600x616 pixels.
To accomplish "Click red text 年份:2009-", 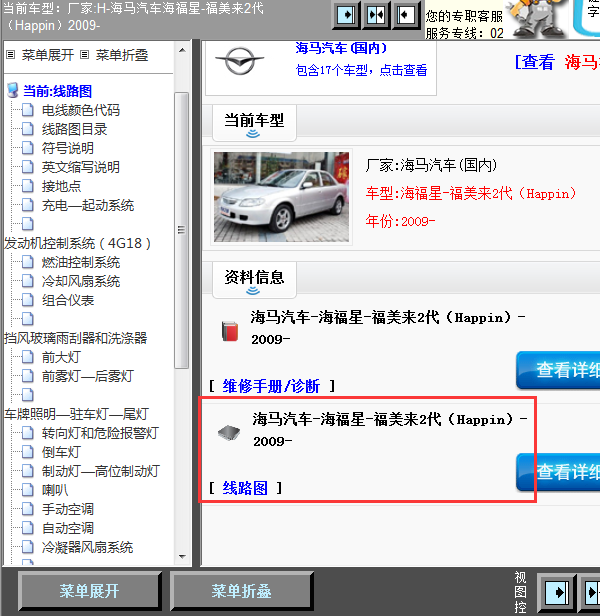I will pos(400,221).
